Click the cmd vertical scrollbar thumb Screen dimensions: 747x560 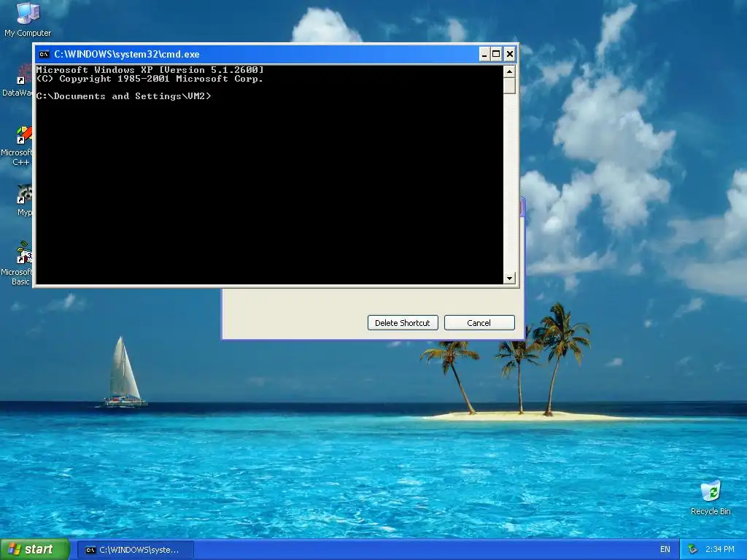509,86
